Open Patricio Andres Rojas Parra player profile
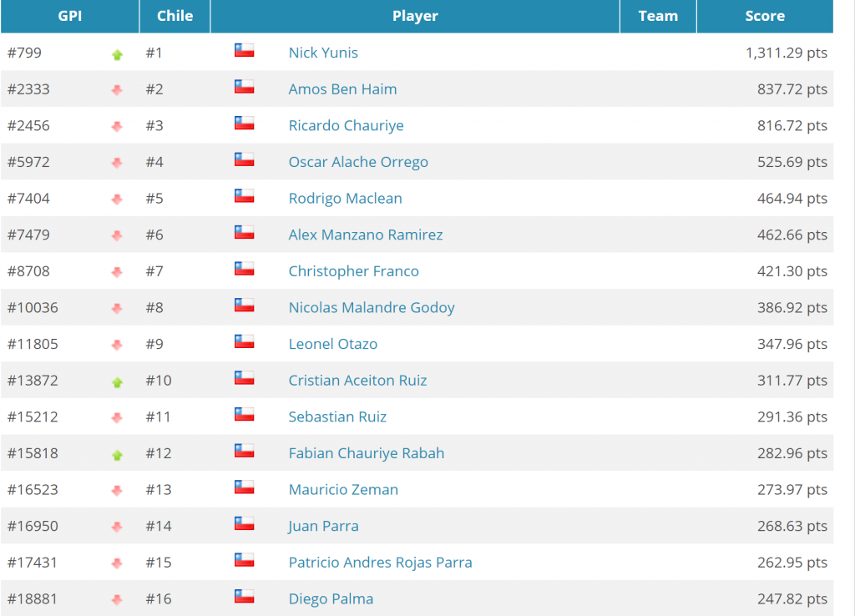Viewport: 855px width, 616px height. pyautogui.click(x=380, y=563)
